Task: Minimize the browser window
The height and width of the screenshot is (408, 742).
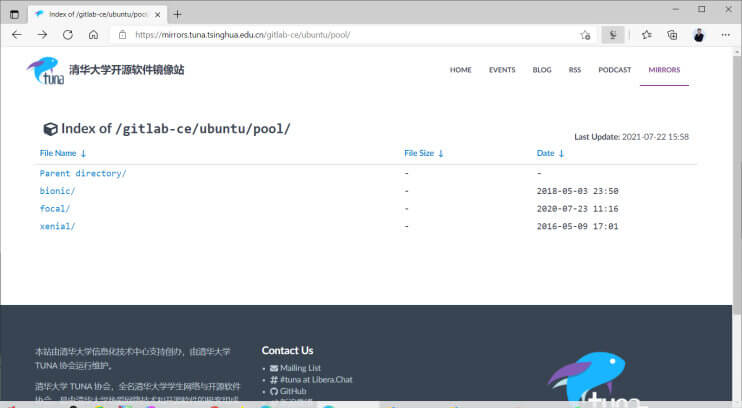Action: (676, 9)
